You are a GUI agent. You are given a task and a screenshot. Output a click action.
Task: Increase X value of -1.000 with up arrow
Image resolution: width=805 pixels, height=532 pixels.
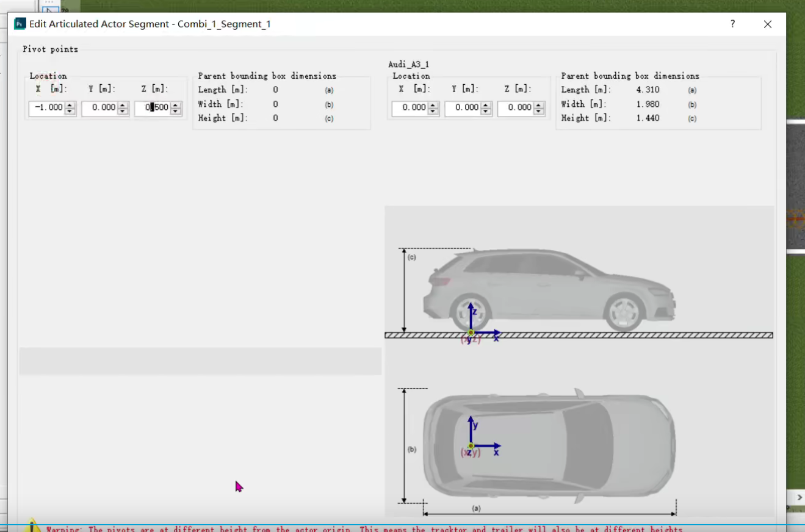70,105
